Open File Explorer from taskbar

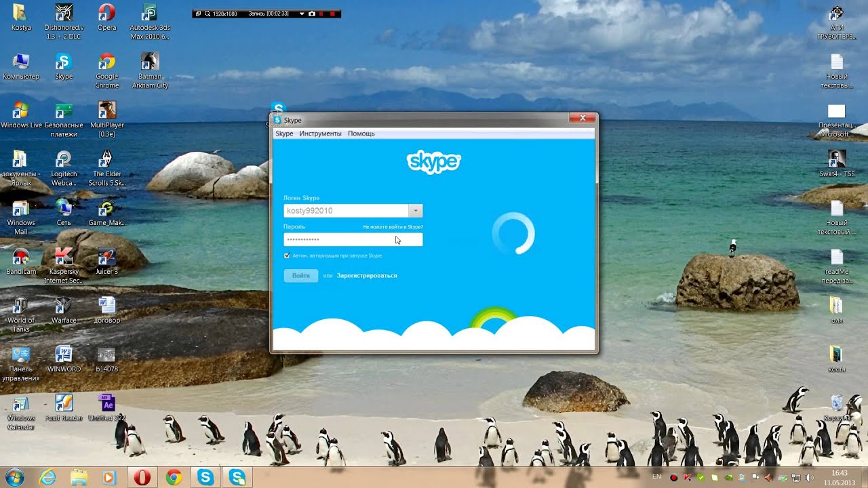pyautogui.click(x=79, y=478)
